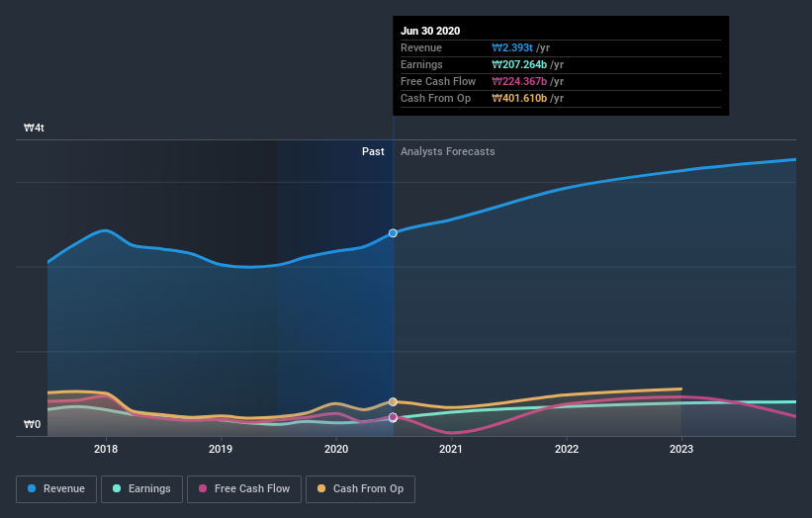Viewport: 812px width, 518px height.
Task: Click the ₩224.367b free cash flow value
Action: click(x=519, y=81)
